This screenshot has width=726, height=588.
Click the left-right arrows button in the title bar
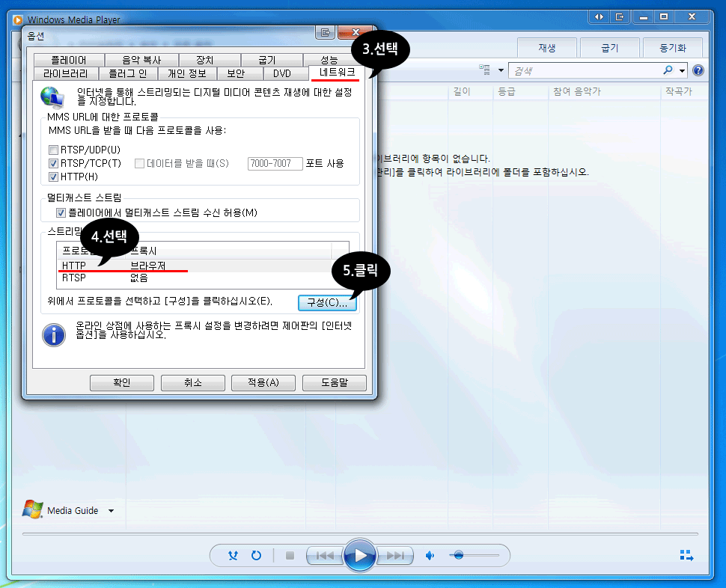pos(599,16)
